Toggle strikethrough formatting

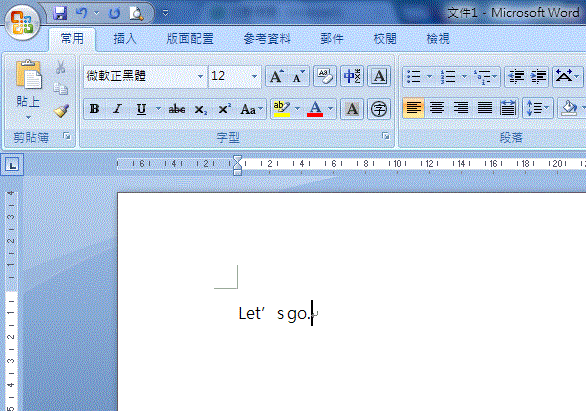coord(176,109)
